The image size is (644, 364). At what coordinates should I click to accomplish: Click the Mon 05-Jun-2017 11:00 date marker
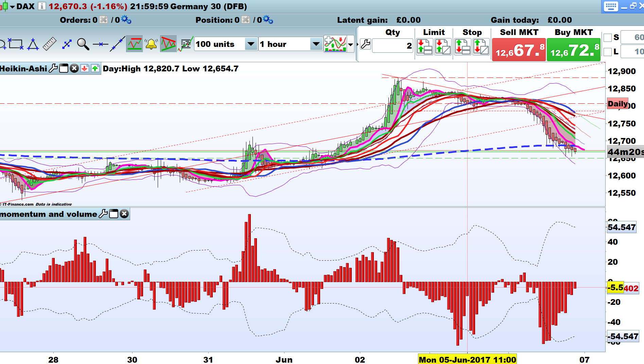468,360
